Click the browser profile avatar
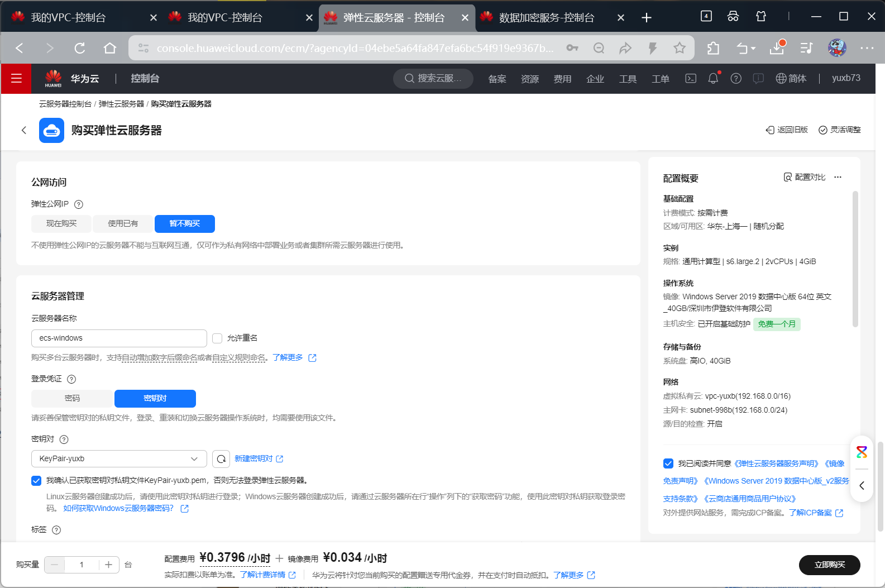 click(x=837, y=48)
